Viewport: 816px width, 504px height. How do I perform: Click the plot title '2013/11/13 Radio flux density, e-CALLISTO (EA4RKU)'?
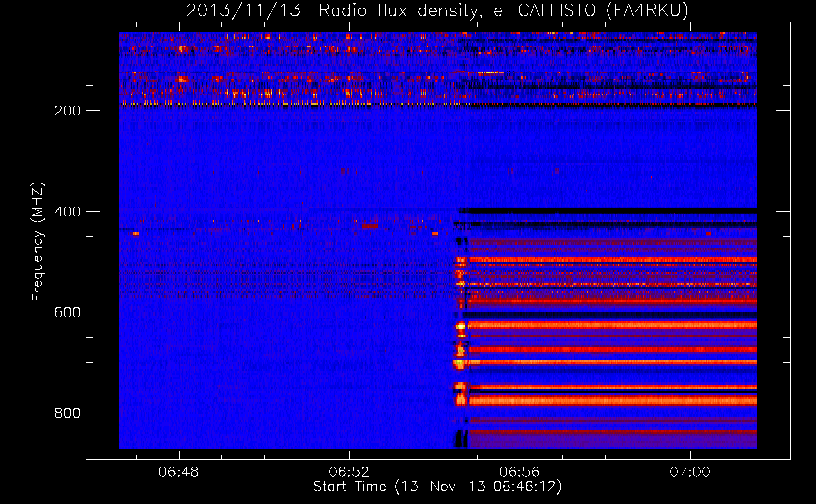coord(437,10)
